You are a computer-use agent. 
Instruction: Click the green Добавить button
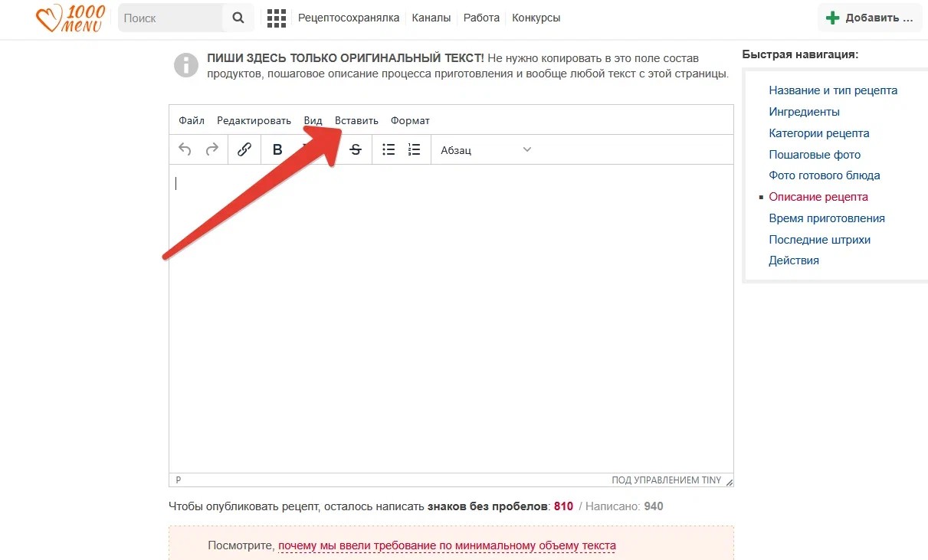click(x=871, y=18)
